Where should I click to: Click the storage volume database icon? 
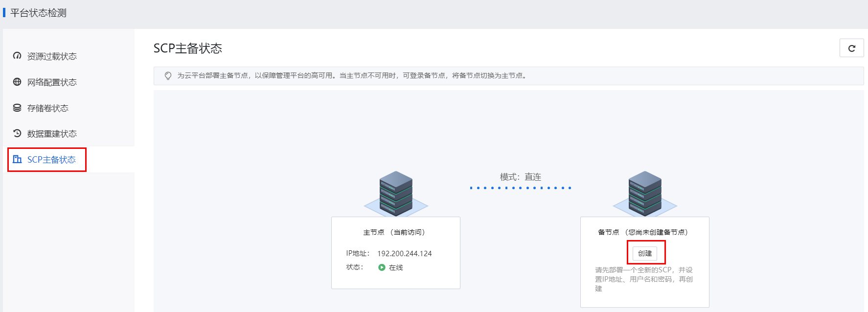tap(17, 108)
